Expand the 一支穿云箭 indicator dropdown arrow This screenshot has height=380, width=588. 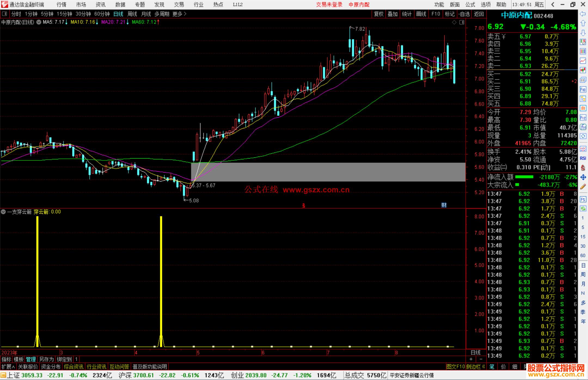point(3,212)
